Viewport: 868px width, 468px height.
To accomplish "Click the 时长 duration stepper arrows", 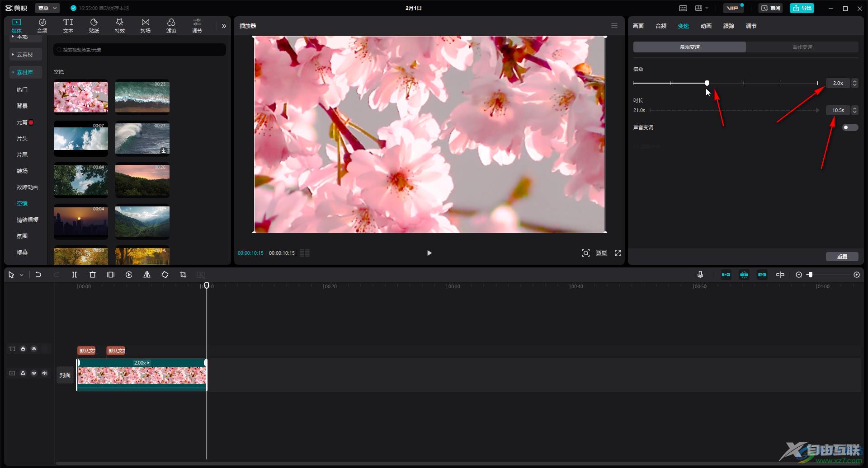I will (854, 110).
